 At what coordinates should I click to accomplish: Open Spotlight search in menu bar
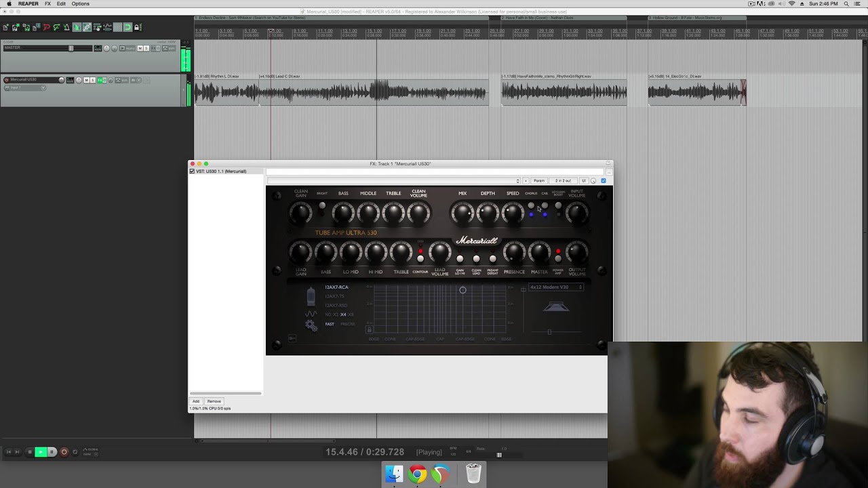tap(848, 3)
